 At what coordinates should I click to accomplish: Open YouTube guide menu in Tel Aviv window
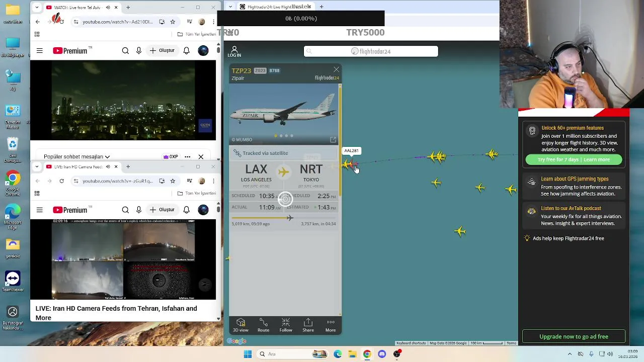pyautogui.click(x=40, y=51)
